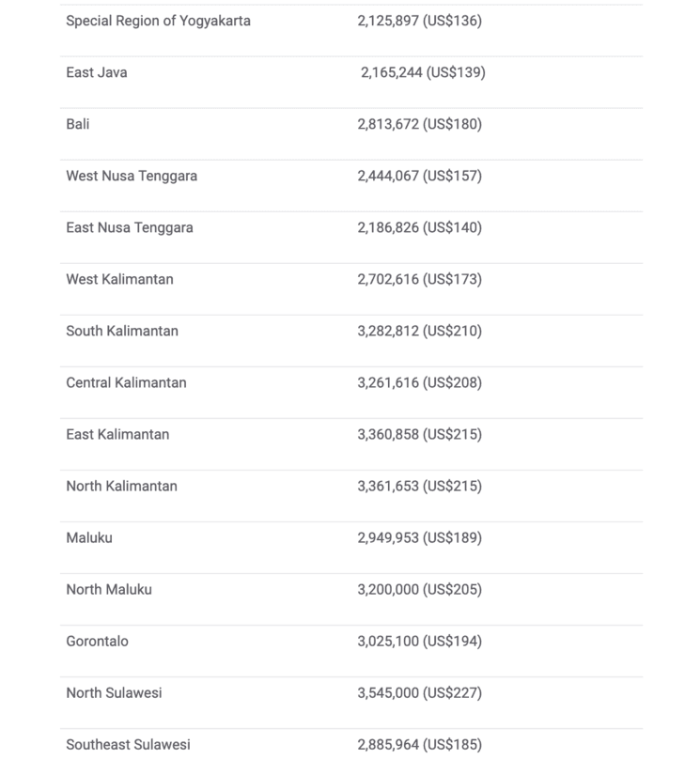Select the North Sulawesi row label
Image resolution: width=700 pixels, height=775 pixels.
[x=114, y=692]
